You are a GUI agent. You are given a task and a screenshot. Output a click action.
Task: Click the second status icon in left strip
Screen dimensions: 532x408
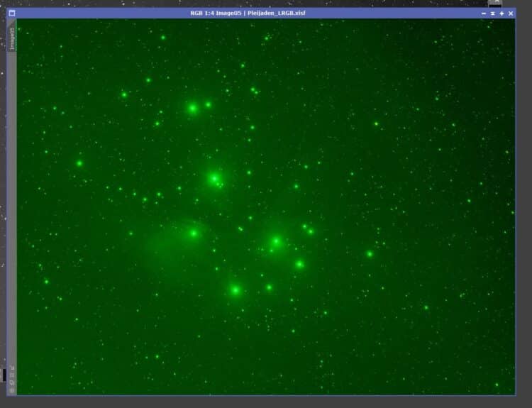(12, 375)
